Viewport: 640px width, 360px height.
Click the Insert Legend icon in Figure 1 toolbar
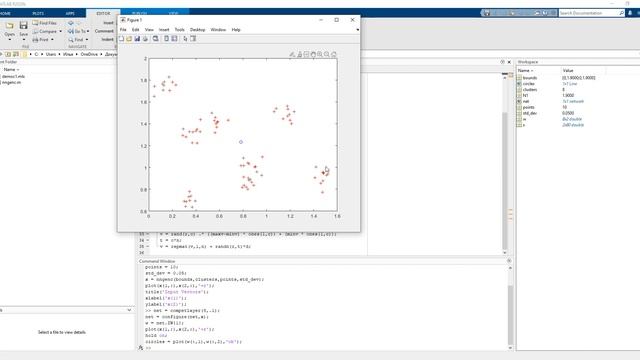tap(174, 39)
